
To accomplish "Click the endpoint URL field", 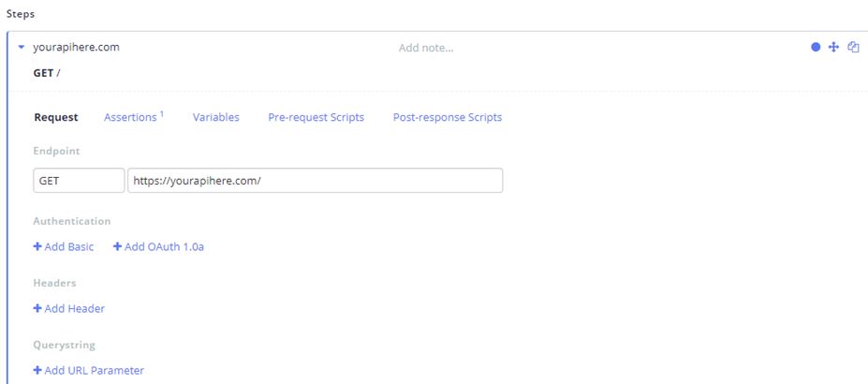I will point(315,181).
